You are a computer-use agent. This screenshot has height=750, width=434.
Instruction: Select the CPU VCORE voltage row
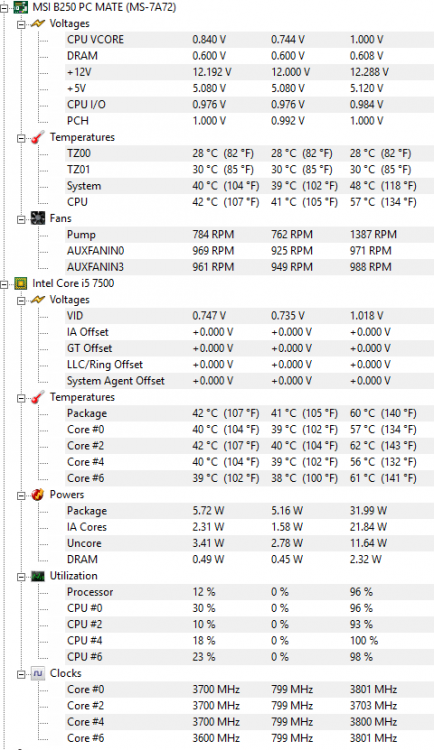tap(249, 40)
